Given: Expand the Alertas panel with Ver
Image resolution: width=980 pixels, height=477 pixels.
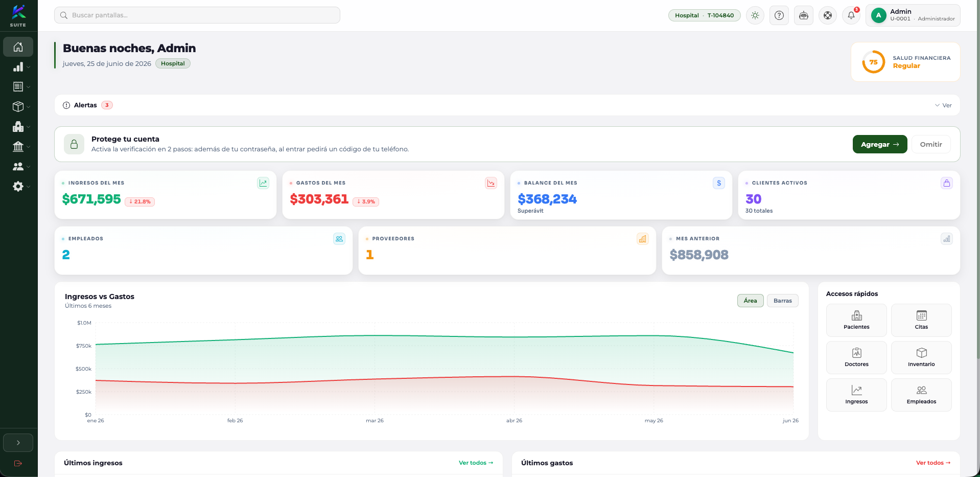Looking at the screenshot, I should [943, 105].
